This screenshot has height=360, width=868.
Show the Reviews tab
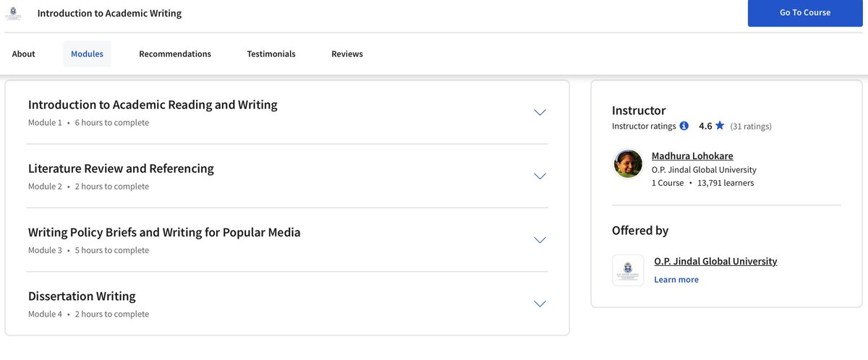tap(347, 54)
